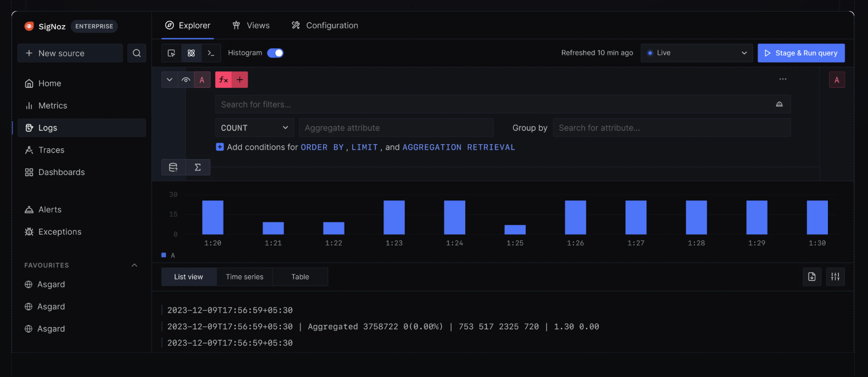Open the Live time range dropdown
This screenshot has height=377, width=868.
click(x=697, y=53)
